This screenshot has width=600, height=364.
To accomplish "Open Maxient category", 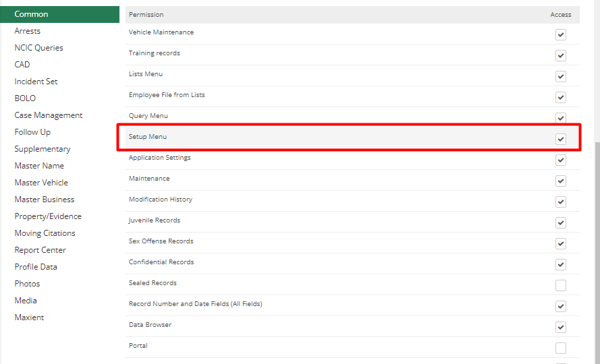I will pyautogui.click(x=29, y=317).
